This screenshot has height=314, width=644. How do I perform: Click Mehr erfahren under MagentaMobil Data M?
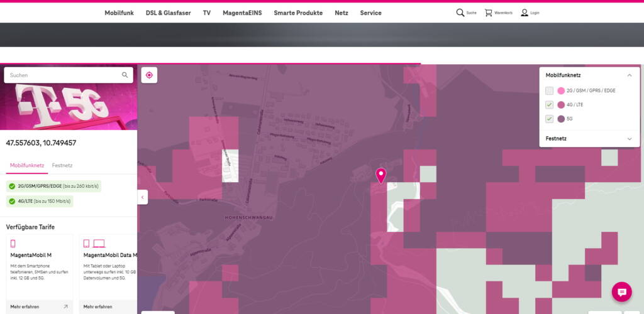(x=97, y=306)
